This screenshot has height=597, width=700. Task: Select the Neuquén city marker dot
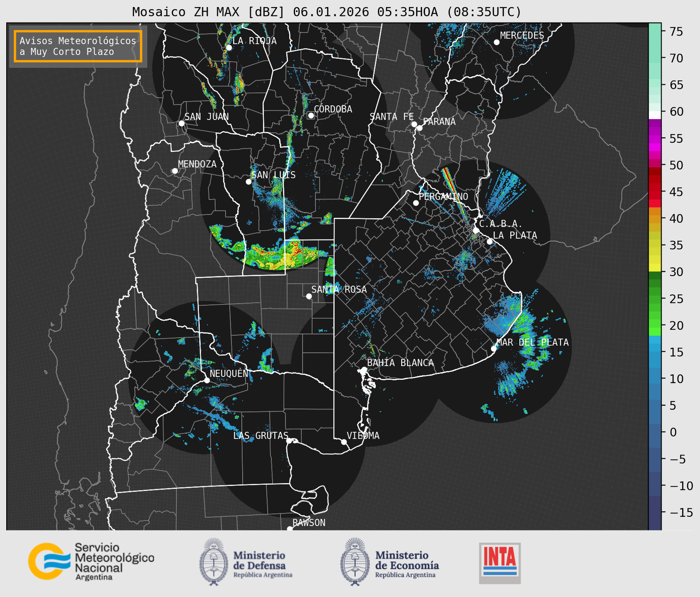coord(207,380)
